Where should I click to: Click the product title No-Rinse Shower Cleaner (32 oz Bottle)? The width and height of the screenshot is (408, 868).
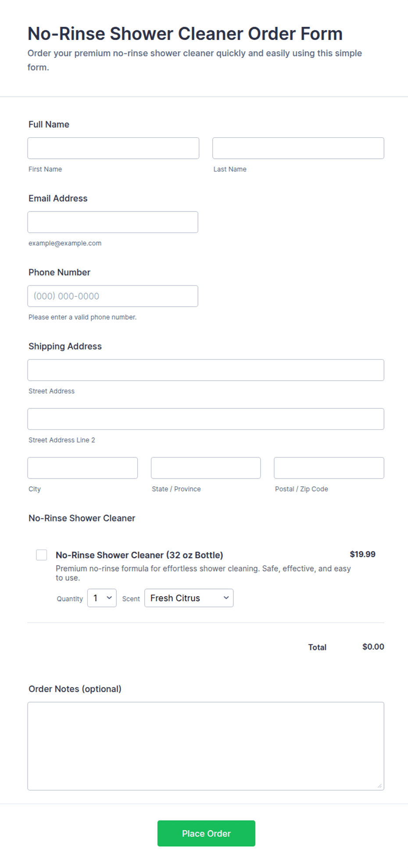tap(140, 555)
